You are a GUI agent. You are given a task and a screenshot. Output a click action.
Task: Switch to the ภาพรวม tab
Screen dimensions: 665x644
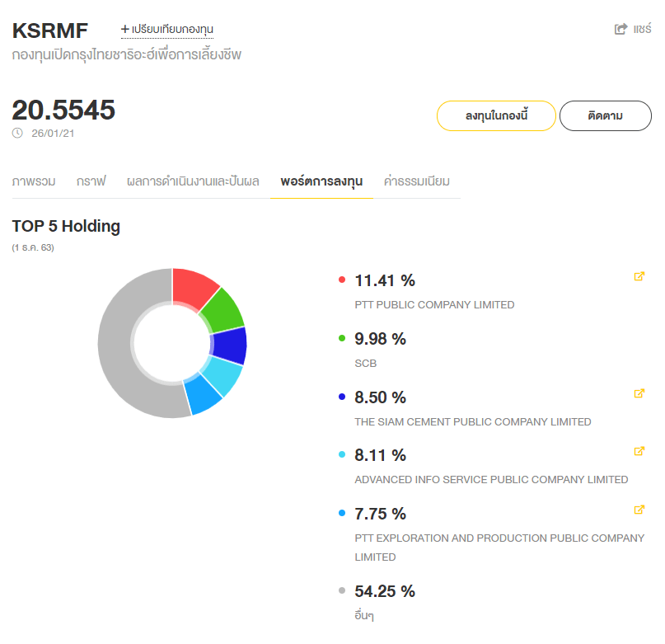tap(34, 181)
